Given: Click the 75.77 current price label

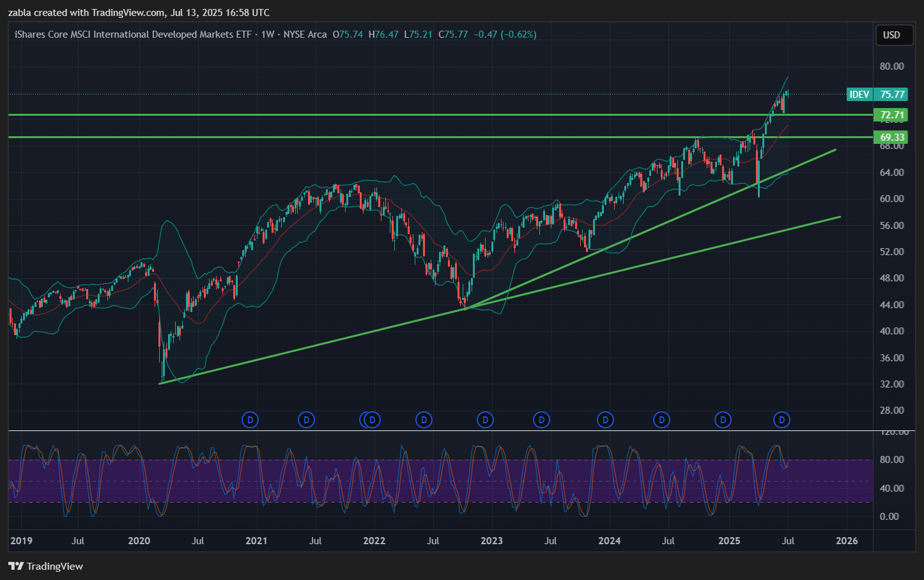Looking at the screenshot, I should (x=892, y=95).
